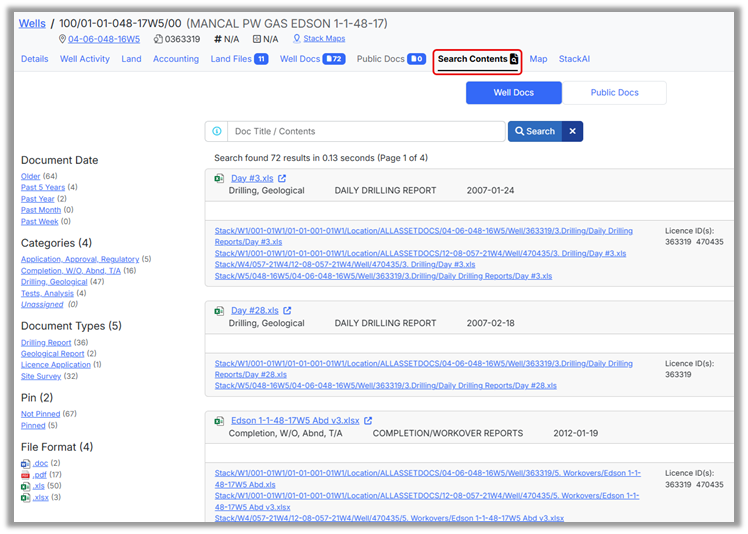Viewport: 748px width, 534px height.
Task: Click the info icon beside search field
Action: [x=216, y=131]
